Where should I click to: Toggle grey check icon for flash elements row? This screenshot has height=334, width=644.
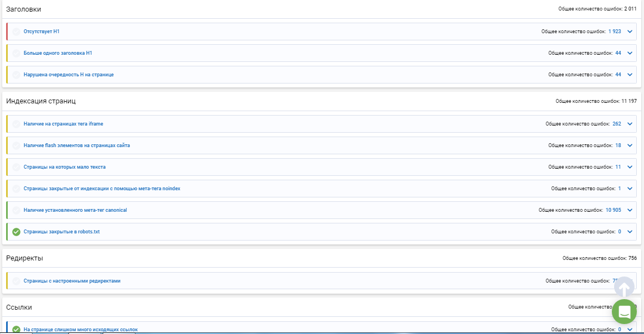point(16,145)
